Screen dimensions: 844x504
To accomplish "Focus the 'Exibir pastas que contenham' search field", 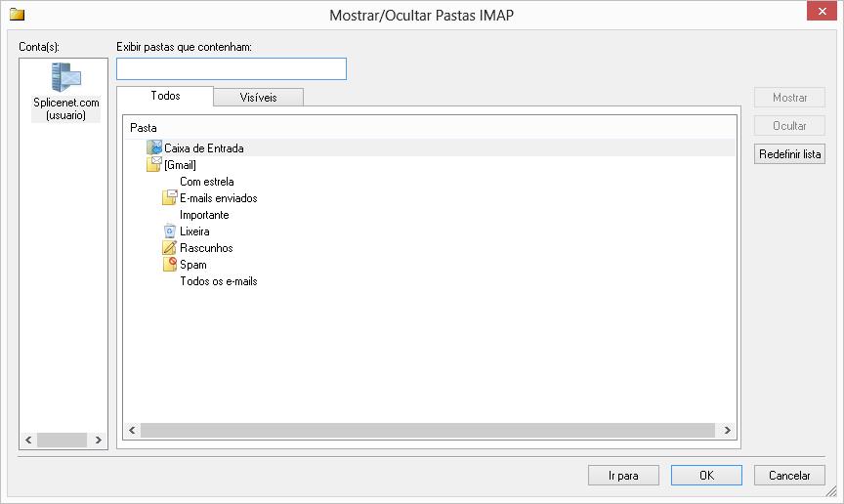I will coord(232,69).
